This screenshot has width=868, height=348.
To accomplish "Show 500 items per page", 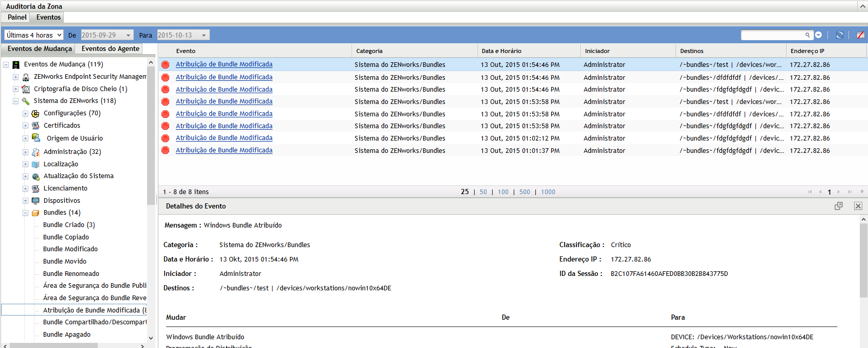I will 525,192.
